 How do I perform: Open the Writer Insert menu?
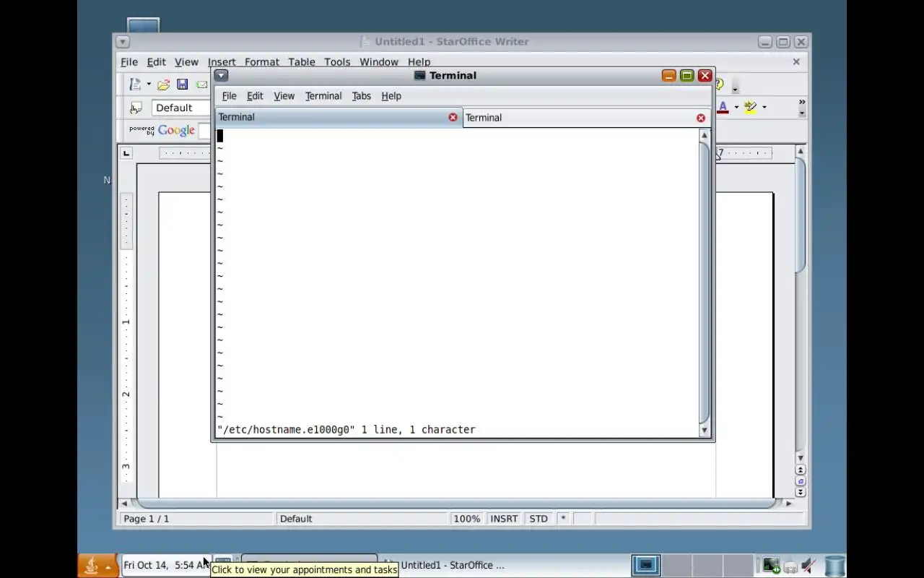click(x=222, y=62)
